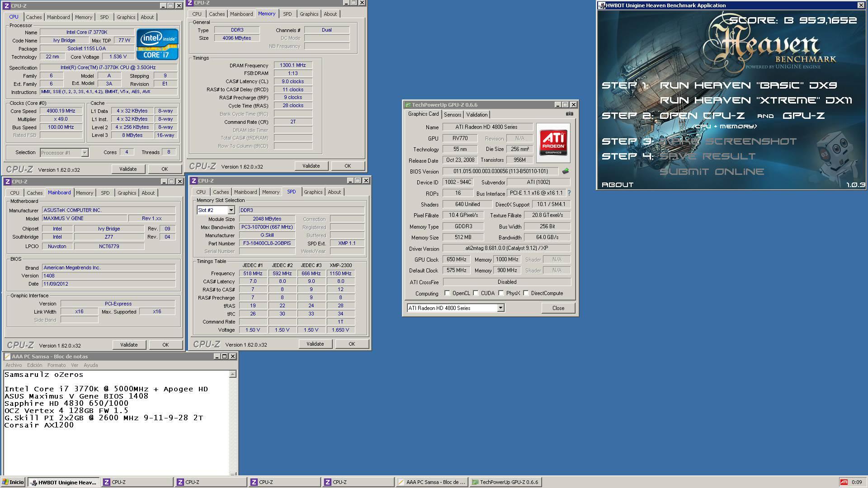
Task: Open the Slot #2 memory slot dropdown
Action: point(231,210)
